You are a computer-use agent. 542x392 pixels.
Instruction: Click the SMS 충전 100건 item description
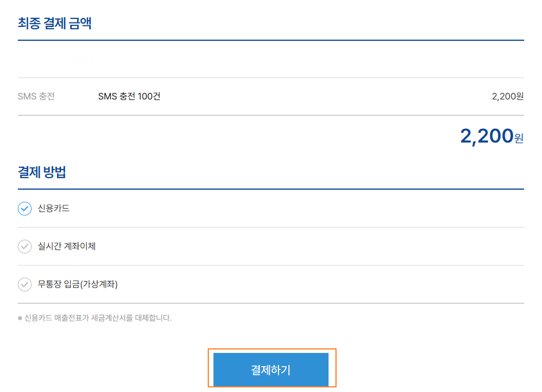point(129,97)
